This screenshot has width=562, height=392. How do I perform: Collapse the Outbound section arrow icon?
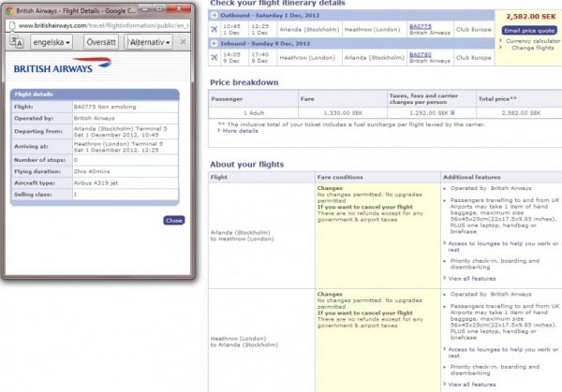[215, 13]
